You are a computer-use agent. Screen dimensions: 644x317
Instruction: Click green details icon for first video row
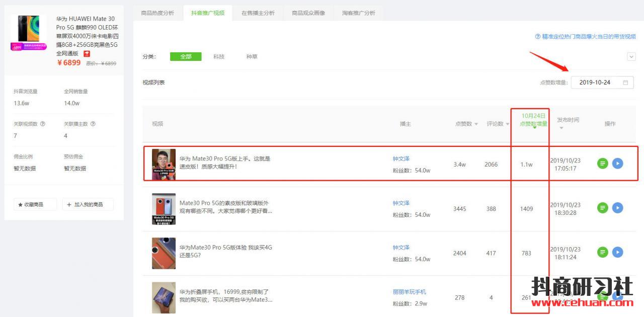[602, 164]
